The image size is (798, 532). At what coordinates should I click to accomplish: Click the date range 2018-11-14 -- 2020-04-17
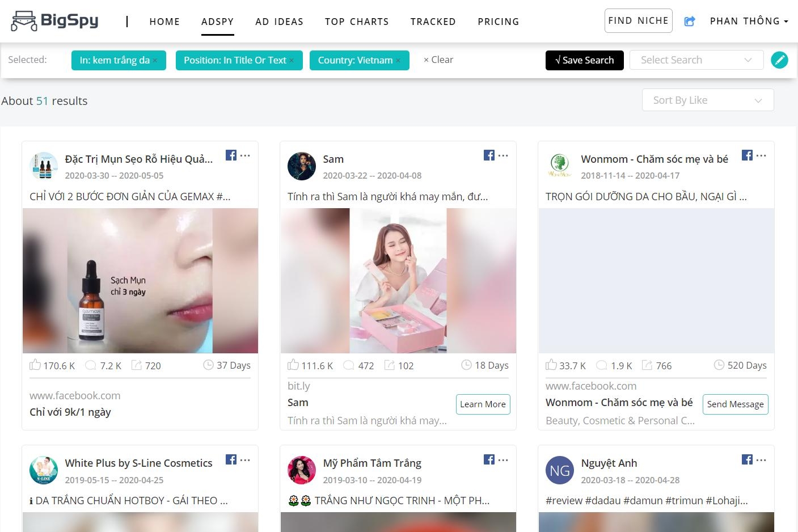coord(630,176)
